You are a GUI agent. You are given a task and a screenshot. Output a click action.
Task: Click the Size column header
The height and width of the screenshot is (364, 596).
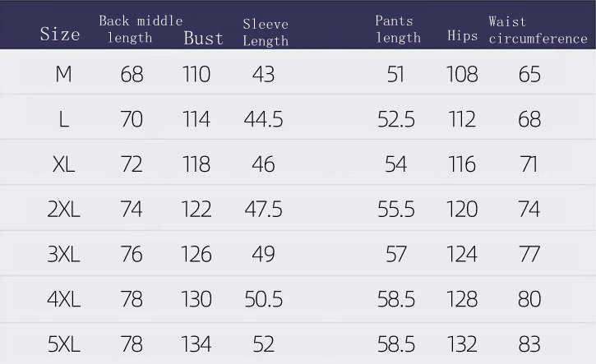[60, 34]
